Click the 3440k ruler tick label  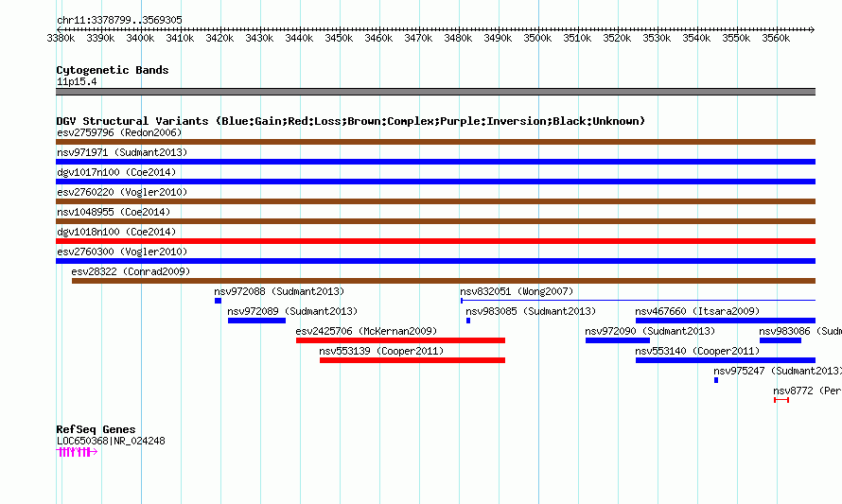(299, 38)
